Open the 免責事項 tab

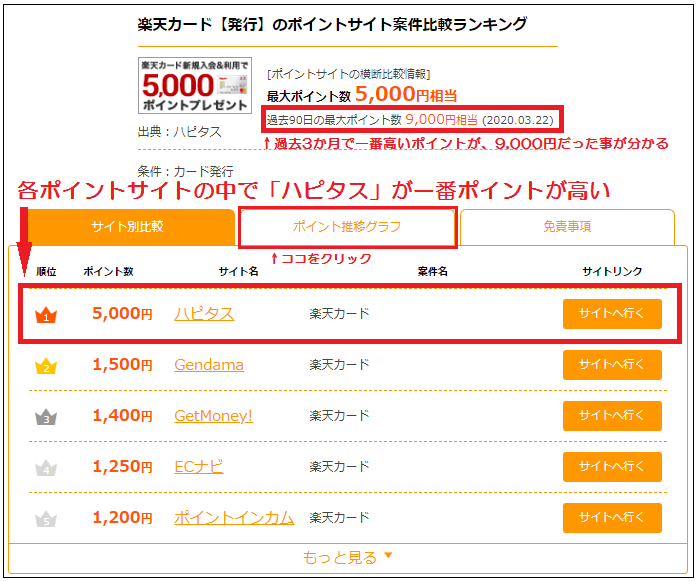567,227
